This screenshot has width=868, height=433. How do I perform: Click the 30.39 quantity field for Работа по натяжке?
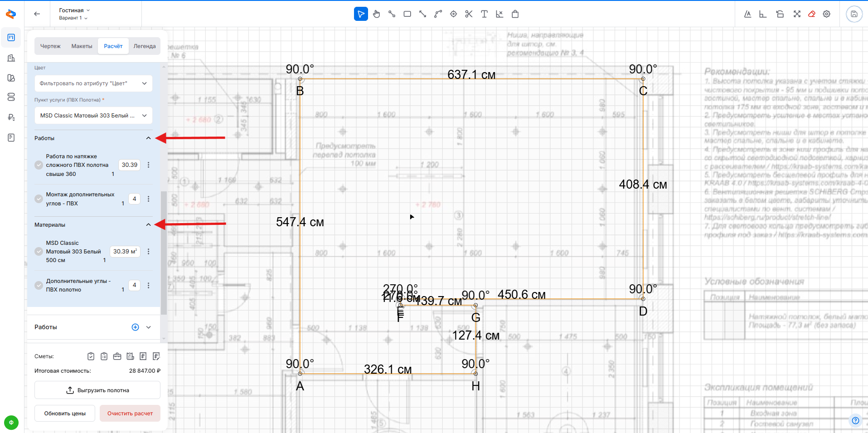tap(130, 165)
